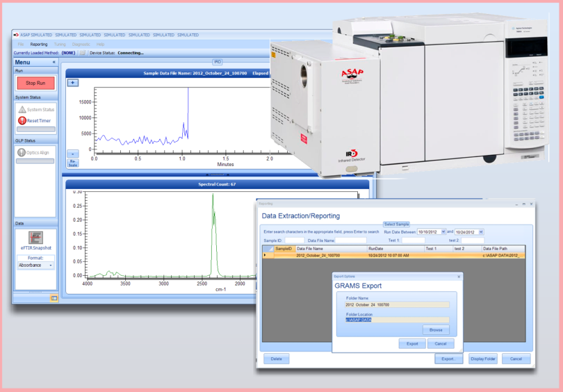This screenshot has height=392, width=563.
Task: Click the GRAMS Export Folder Name field
Action: [397, 304]
